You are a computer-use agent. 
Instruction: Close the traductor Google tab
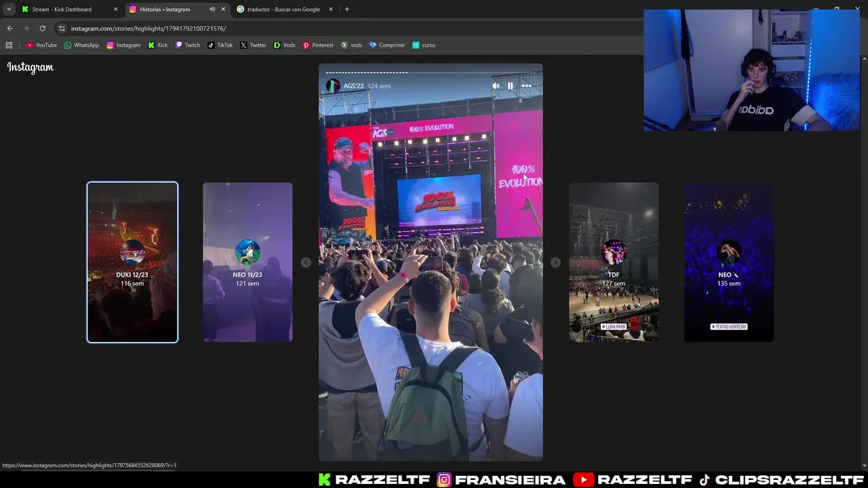331,9
